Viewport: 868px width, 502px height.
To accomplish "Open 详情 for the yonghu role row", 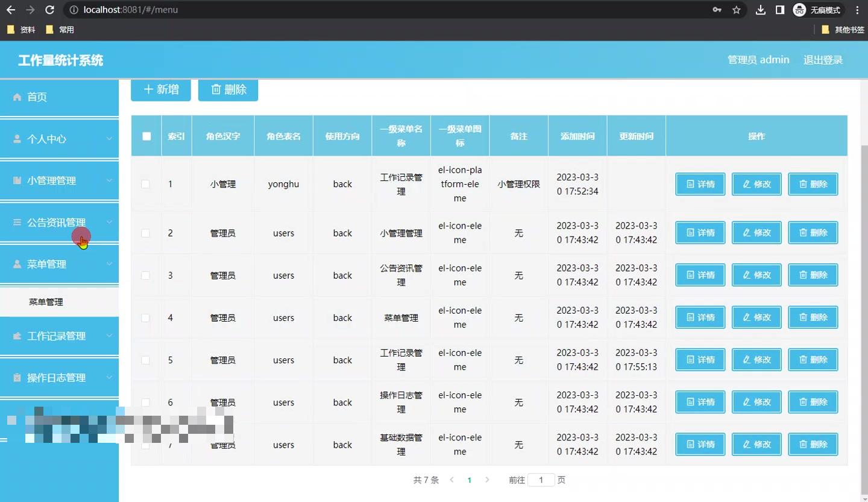I will [699, 184].
